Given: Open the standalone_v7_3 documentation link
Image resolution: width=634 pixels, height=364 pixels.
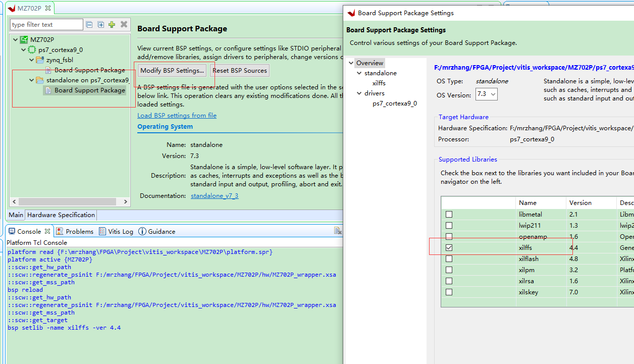Looking at the screenshot, I should (x=215, y=195).
